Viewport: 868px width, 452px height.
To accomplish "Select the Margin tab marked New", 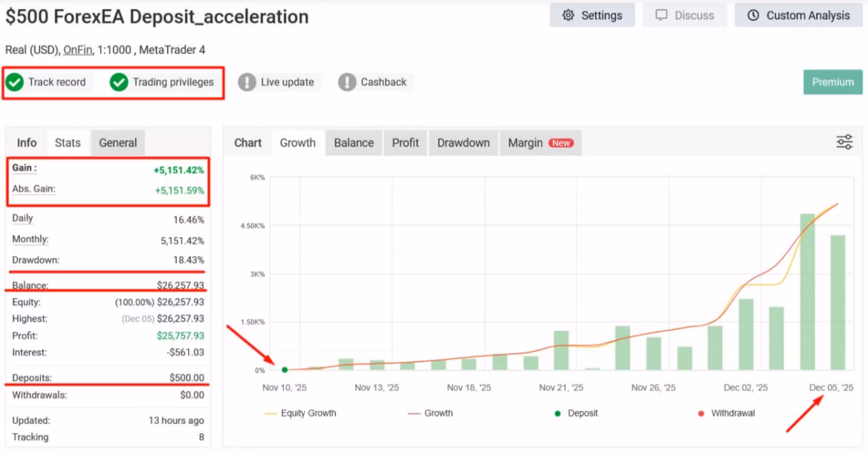I will [540, 143].
